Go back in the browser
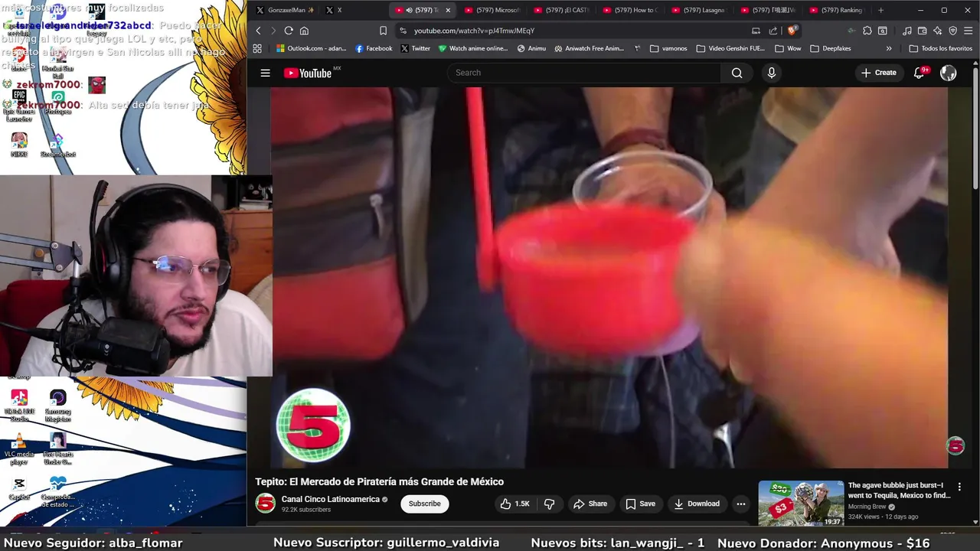Viewport: 980px width, 551px height. click(258, 31)
